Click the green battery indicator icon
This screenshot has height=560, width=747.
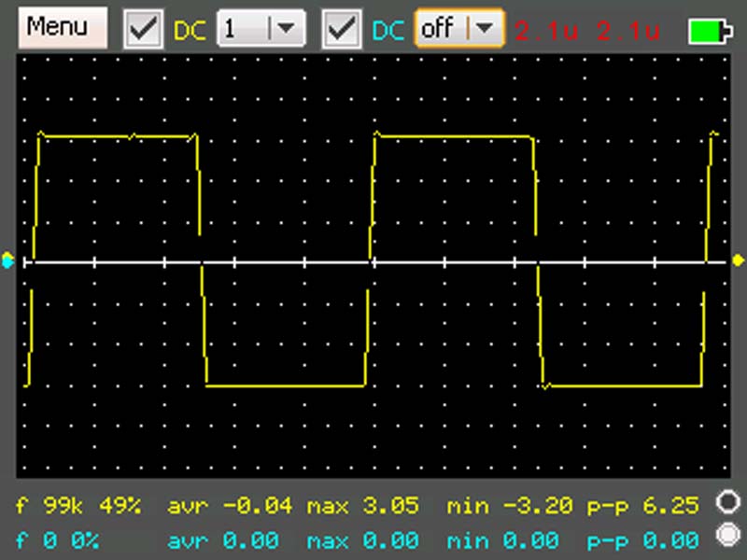[710, 31]
